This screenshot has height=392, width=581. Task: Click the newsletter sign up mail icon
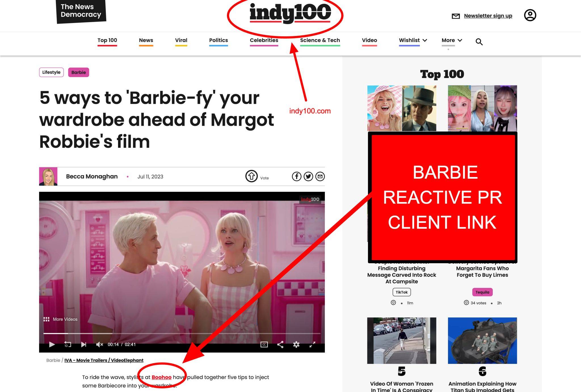click(455, 16)
